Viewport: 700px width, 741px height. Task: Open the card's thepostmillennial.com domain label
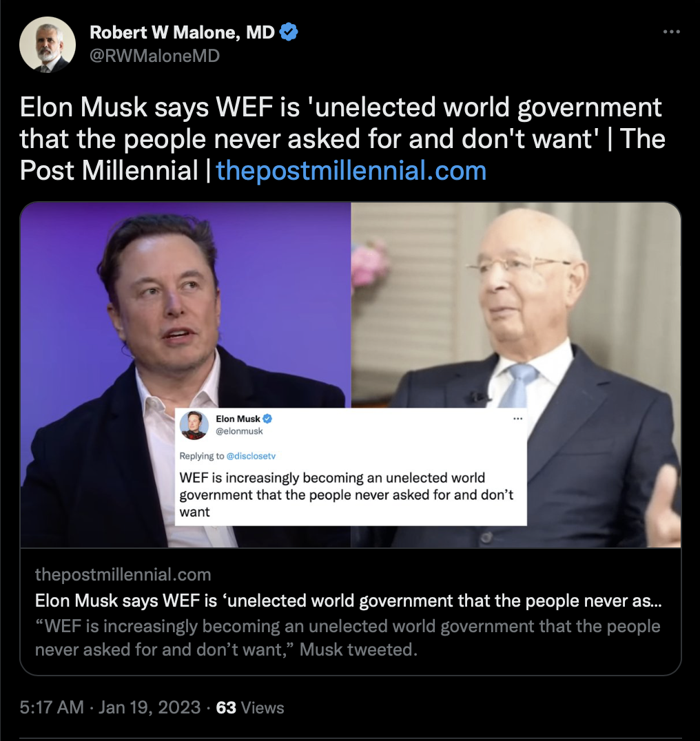[123, 574]
